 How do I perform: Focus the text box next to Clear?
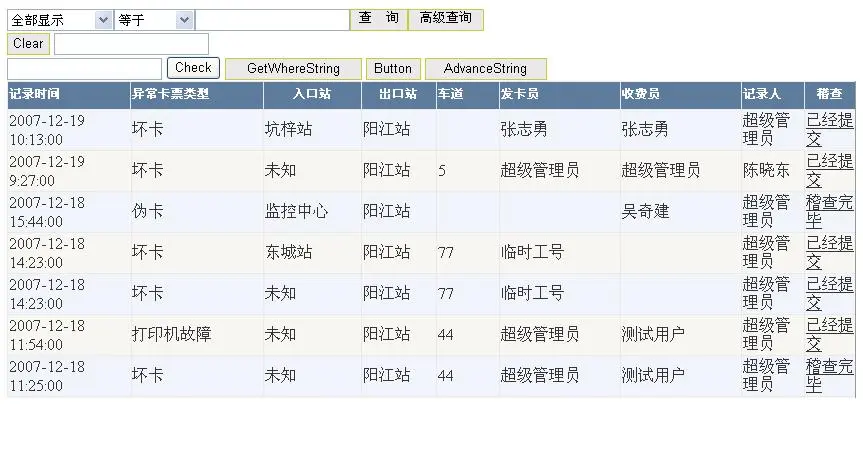pyautogui.click(x=132, y=44)
